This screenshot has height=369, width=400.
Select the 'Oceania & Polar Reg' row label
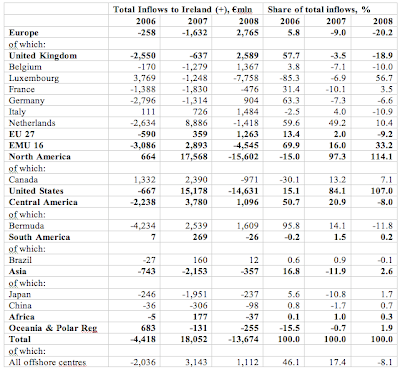pos(53,328)
